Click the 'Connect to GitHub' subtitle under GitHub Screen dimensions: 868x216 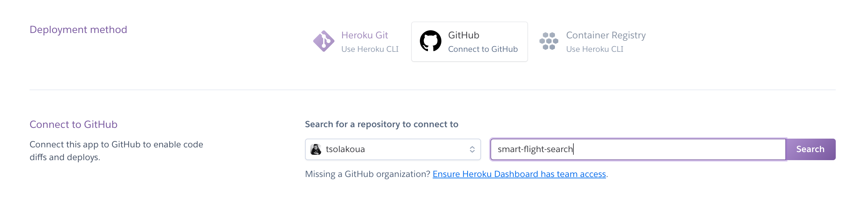tap(483, 49)
